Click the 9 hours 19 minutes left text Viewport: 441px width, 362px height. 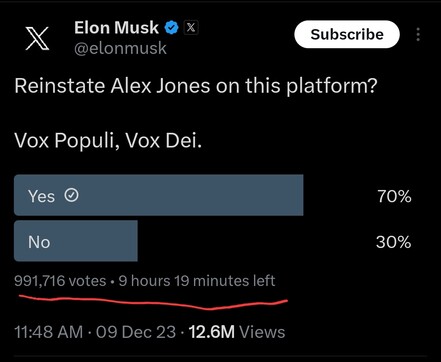(197, 281)
